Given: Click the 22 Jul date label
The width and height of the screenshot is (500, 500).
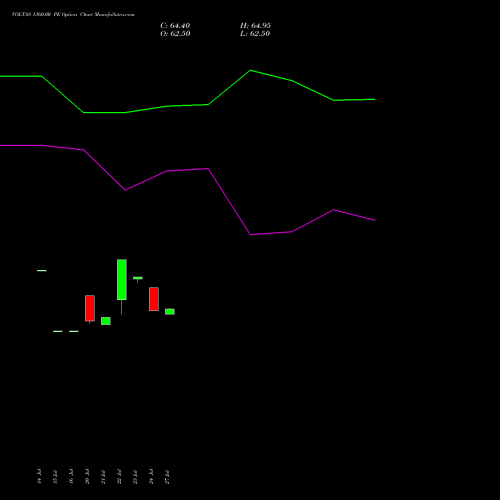Looking at the screenshot, I should tap(119, 476).
